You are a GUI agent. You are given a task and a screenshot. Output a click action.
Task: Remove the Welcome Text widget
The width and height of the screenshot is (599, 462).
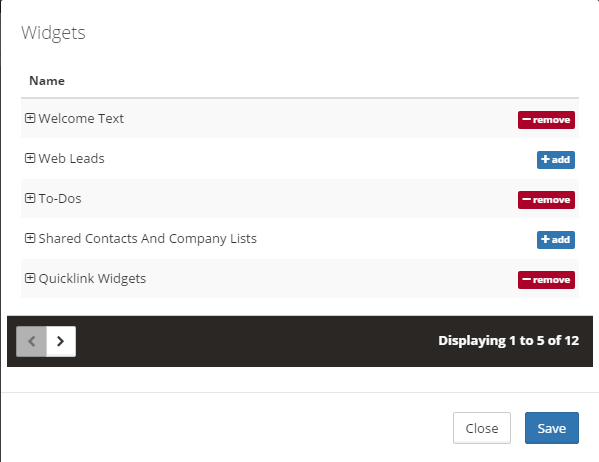(x=546, y=120)
